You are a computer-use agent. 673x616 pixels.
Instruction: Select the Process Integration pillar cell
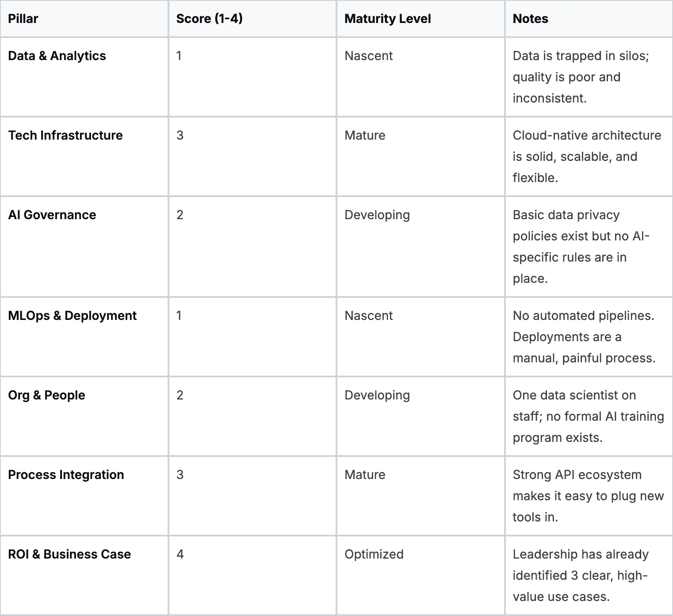pos(66,475)
